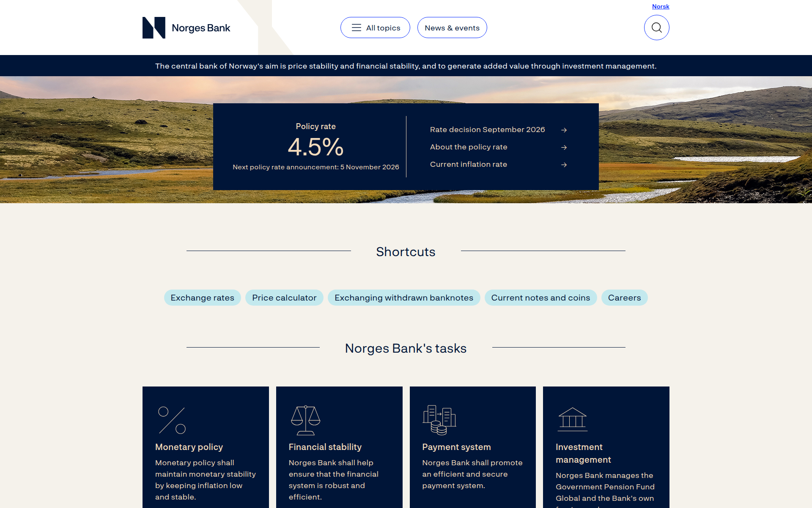Click 'Monetary policy shall maintain monetary stability' description
The image size is (812, 508).
tap(206, 480)
